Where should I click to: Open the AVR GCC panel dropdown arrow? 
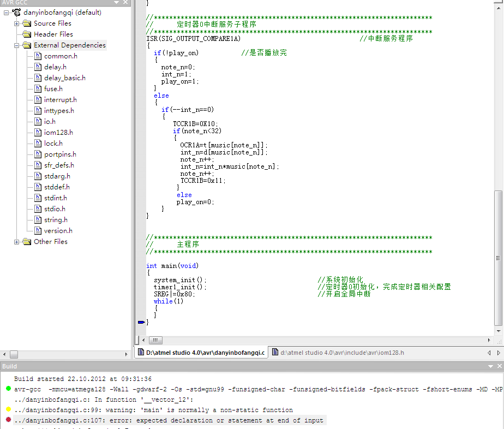116,3
